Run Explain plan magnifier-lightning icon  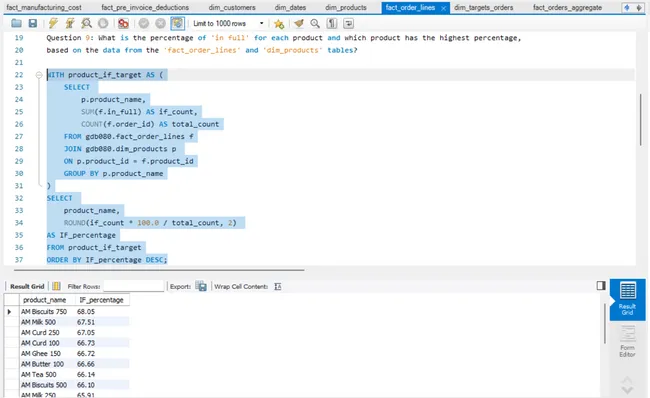point(86,23)
